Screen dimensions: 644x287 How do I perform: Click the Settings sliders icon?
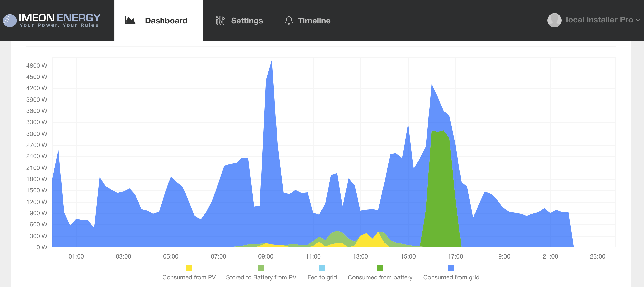[220, 20]
